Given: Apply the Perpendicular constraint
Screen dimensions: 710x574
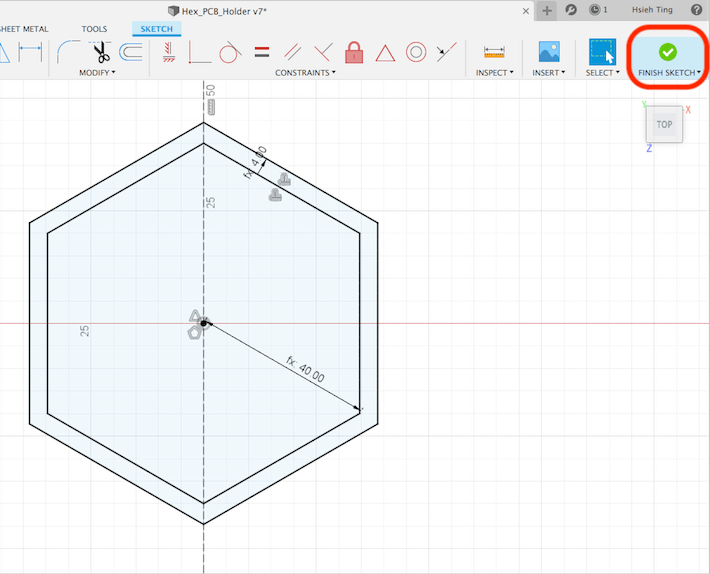Looking at the screenshot, I should point(323,52).
